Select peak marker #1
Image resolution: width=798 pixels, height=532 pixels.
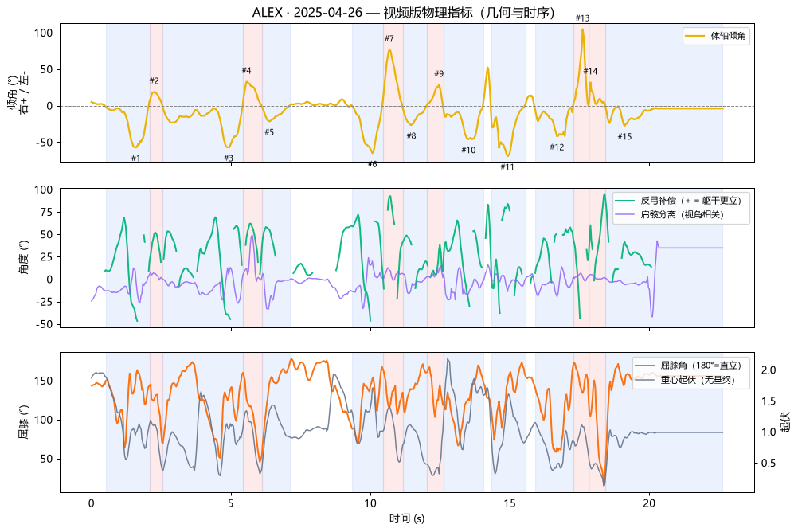coord(135,158)
